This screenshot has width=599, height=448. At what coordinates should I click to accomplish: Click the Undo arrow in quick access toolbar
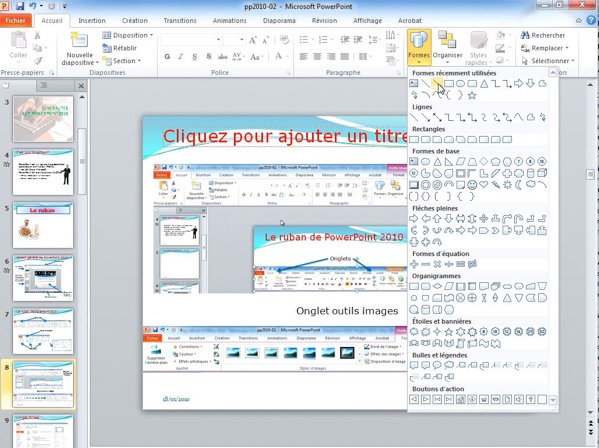pos(33,6)
